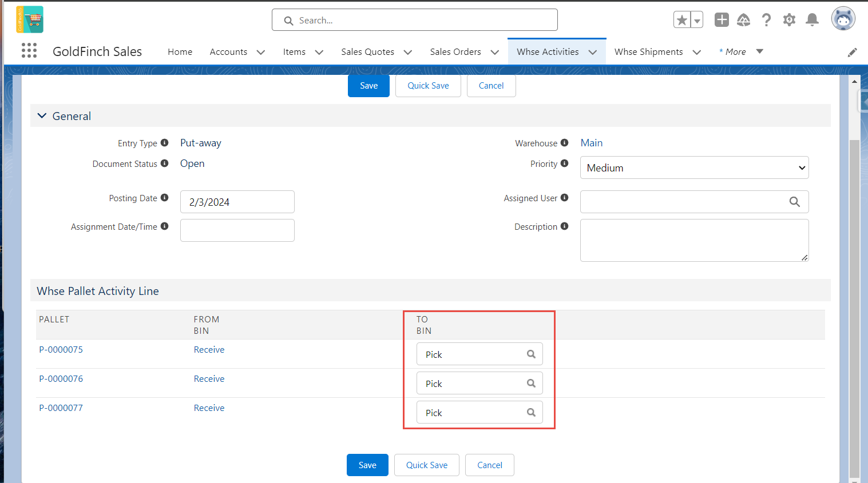Click the search magnifier in global search

(288, 21)
